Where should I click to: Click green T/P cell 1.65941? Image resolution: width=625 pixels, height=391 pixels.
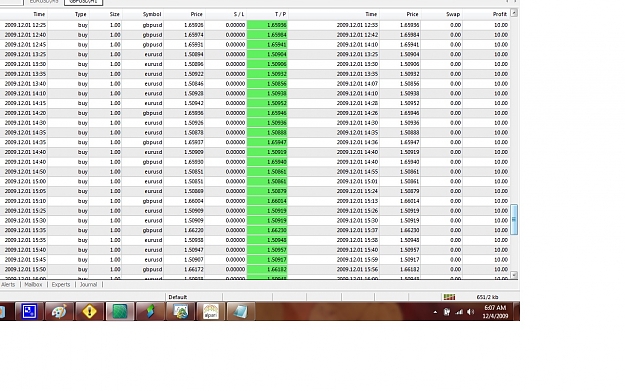[x=267, y=45]
